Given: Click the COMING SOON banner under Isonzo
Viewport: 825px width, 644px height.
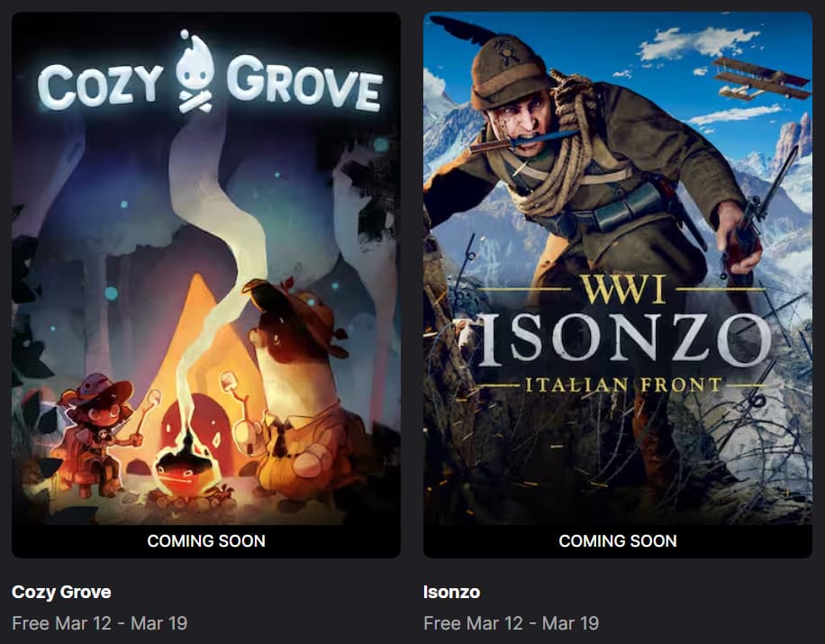Looking at the screenshot, I should coord(618,541).
